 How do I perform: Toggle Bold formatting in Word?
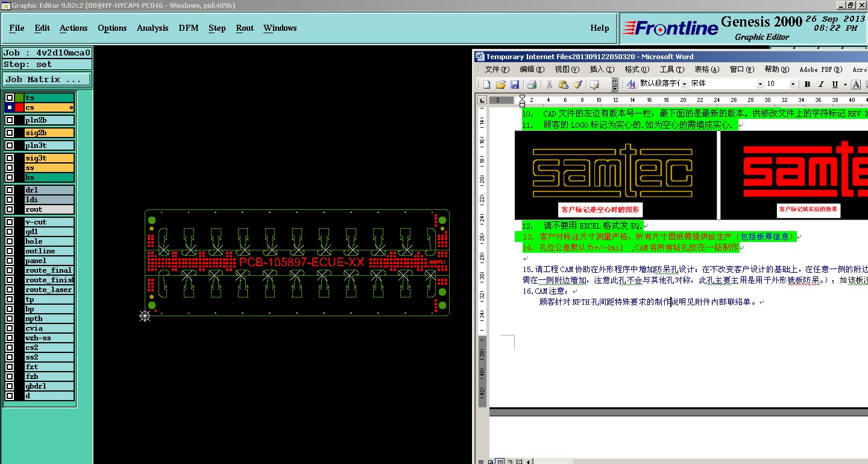(807, 84)
